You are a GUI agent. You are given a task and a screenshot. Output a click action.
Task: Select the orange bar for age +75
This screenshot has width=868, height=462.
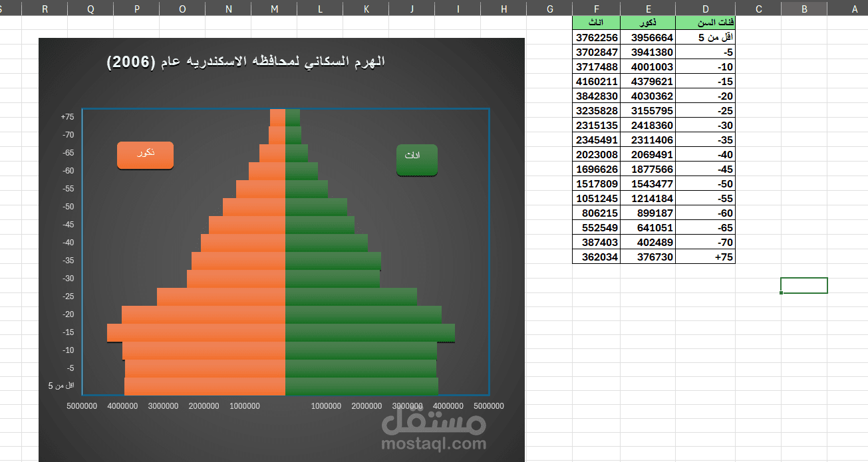(277, 117)
